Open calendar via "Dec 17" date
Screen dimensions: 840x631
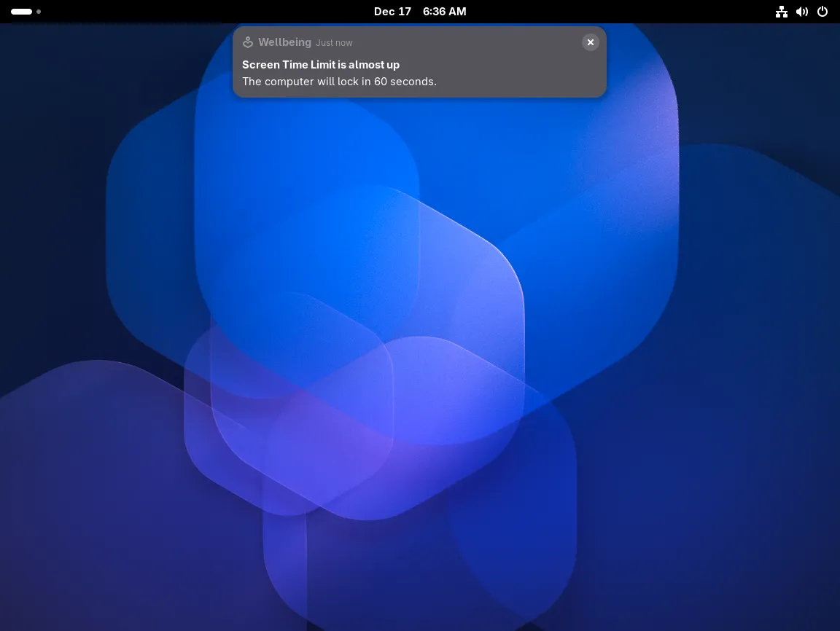(x=392, y=12)
